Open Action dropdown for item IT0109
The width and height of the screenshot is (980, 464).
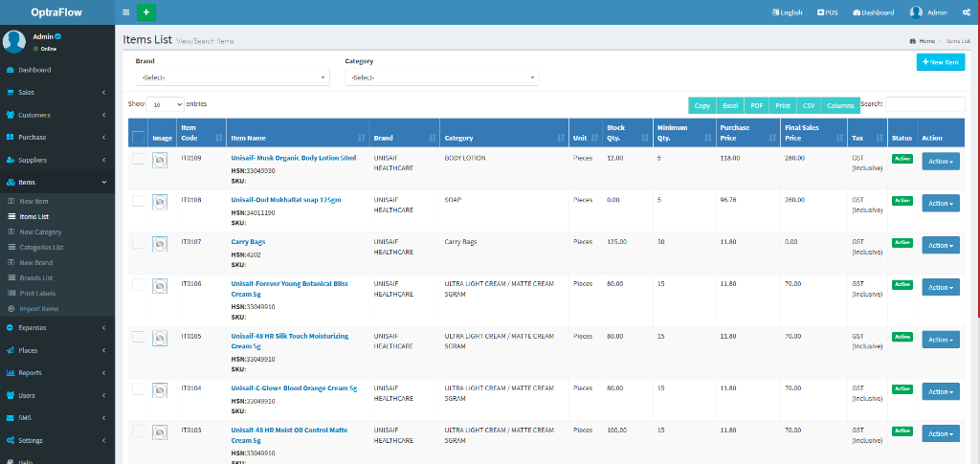click(x=941, y=161)
